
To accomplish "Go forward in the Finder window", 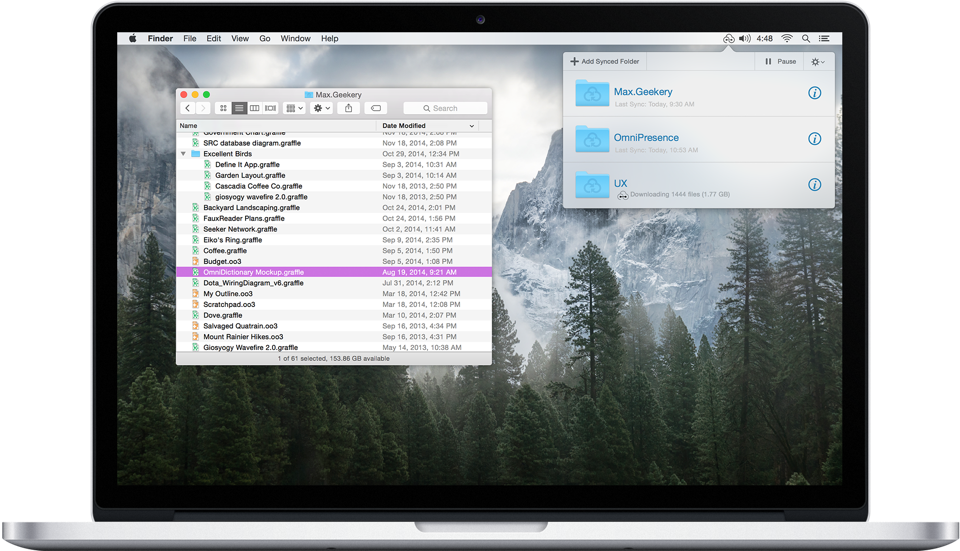I will [203, 108].
